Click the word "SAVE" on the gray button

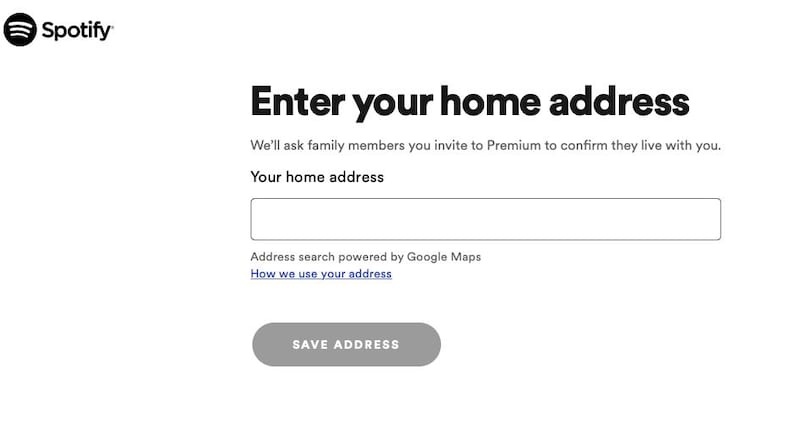(310, 345)
